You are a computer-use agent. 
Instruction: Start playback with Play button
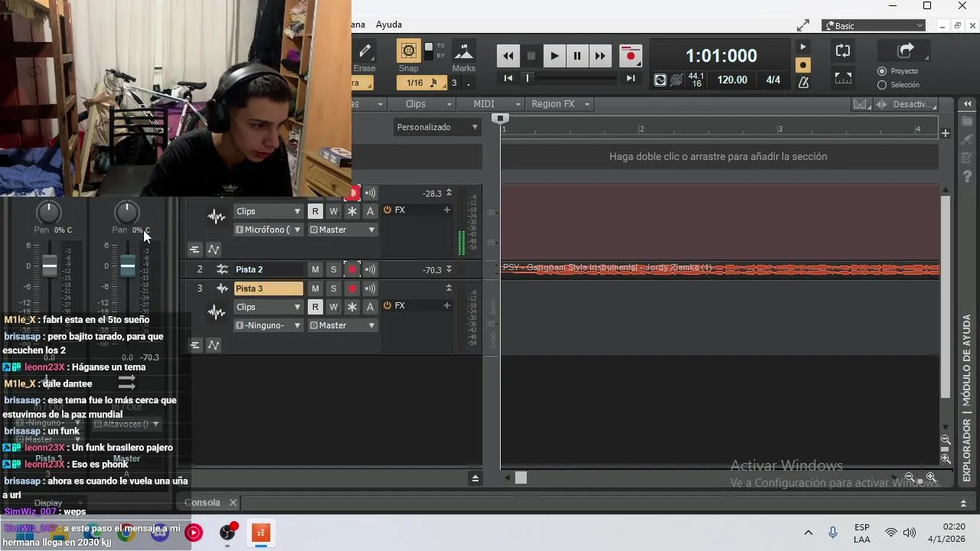554,56
